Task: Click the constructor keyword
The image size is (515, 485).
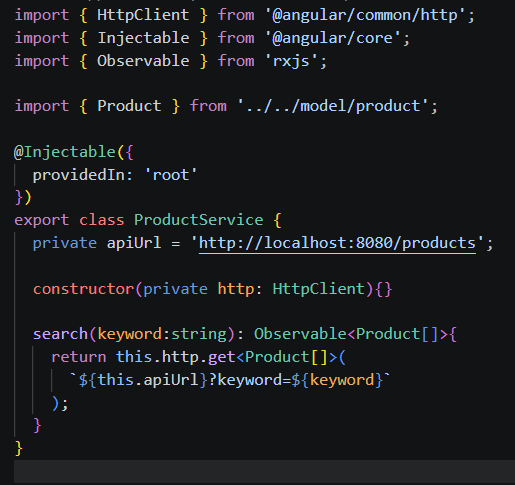Action: pos(83,289)
